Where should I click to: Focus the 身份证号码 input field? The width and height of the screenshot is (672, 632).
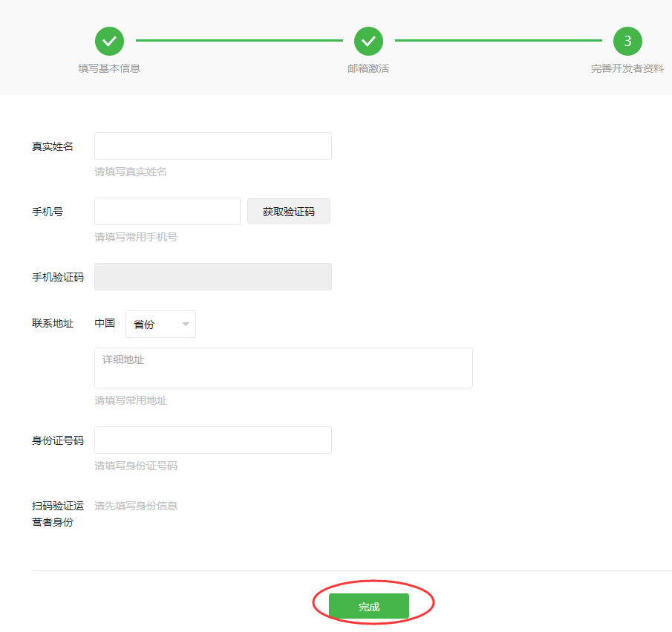[x=212, y=440]
